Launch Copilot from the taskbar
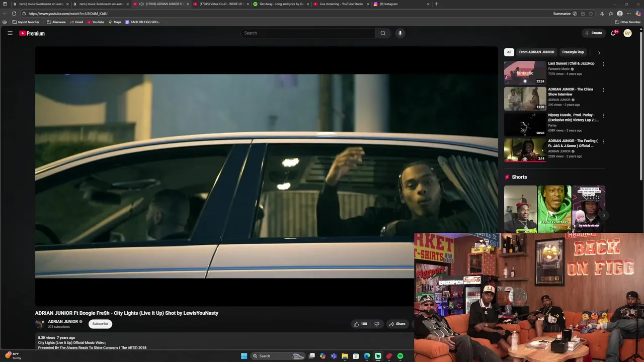This screenshot has height=362, width=644. pos(323,356)
